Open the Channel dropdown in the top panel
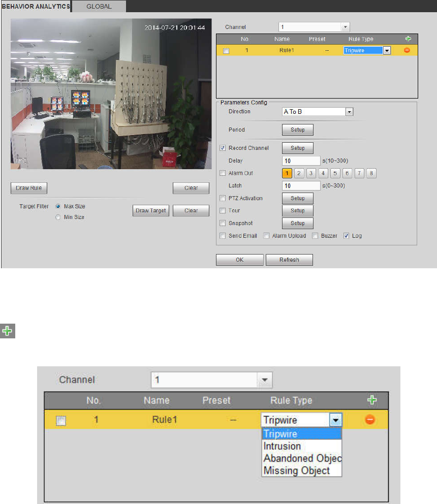The height and width of the screenshot is (504, 437). tap(314, 27)
